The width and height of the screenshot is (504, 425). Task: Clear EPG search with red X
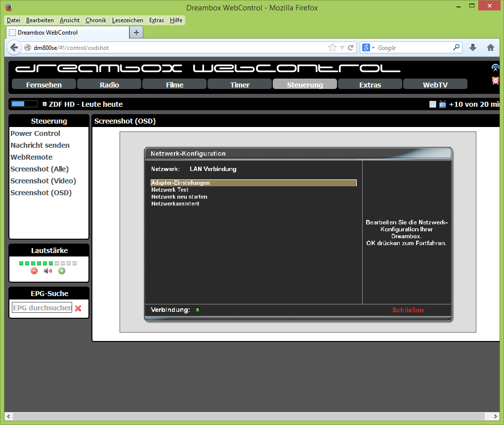(78, 308)
